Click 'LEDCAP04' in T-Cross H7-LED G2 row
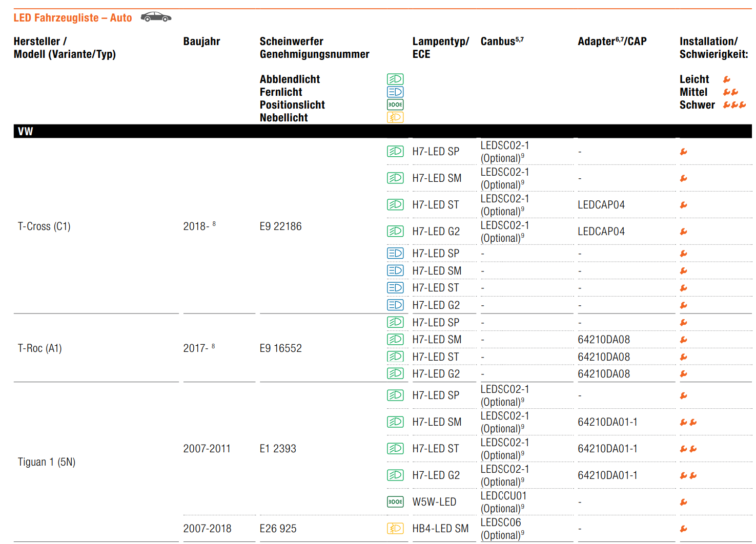The height and width of the screenshot is (544, 756). [601, 232]
